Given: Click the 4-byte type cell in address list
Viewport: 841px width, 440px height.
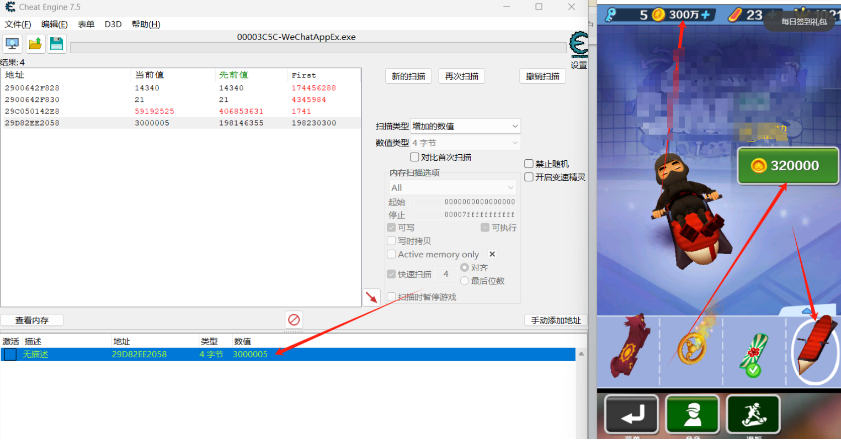Looking at the screenshot, I should click(x=211, y=354).
